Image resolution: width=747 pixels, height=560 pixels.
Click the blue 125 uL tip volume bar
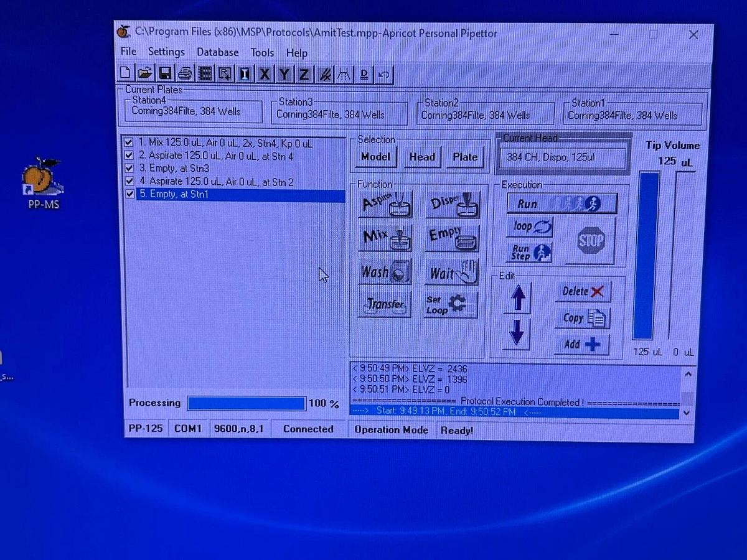[x=646, y=256]
